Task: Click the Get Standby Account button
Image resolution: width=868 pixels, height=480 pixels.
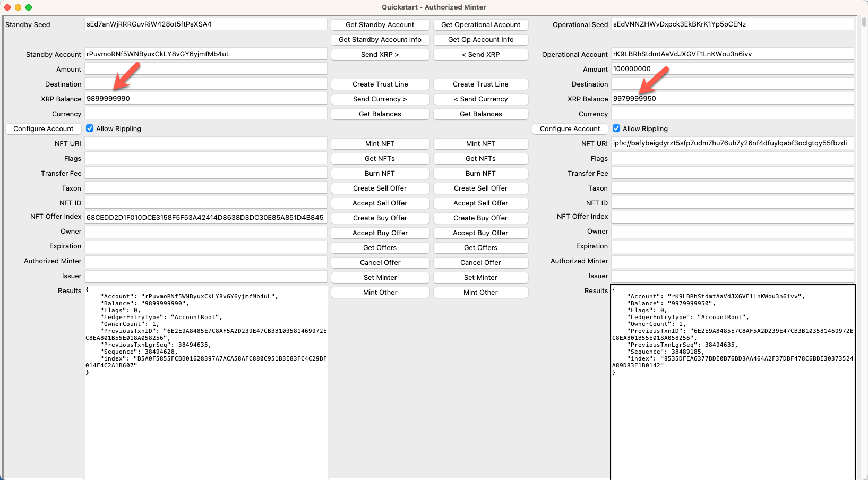Action: (x=380, y=24)
